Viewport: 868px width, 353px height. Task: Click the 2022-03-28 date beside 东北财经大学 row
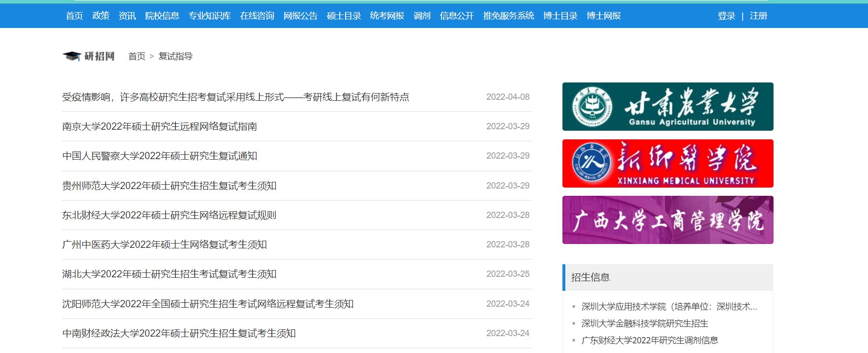(x=508, y=215)
